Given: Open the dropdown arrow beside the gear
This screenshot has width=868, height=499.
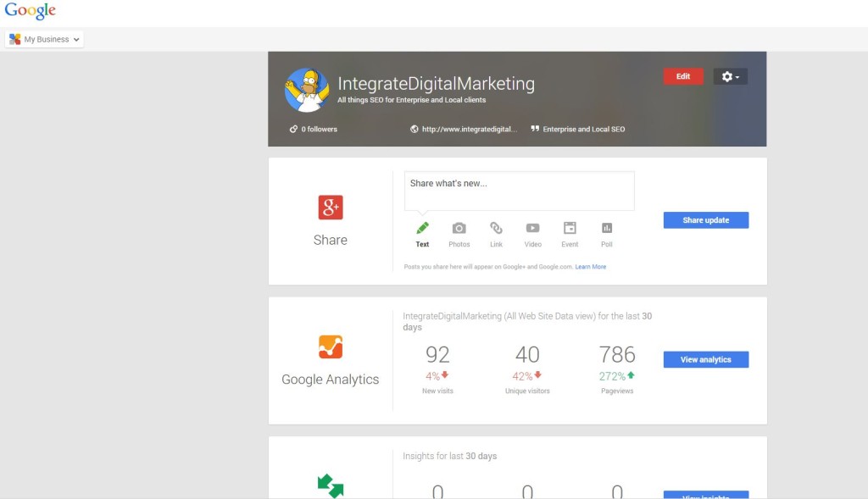Looking at the screenshot, I should click(738, 76).
